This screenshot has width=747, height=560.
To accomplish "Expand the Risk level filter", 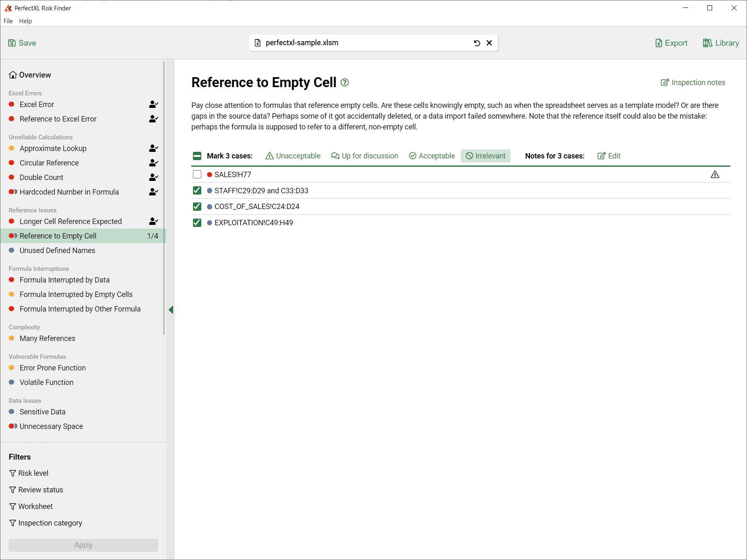I will tap(29, 473).
